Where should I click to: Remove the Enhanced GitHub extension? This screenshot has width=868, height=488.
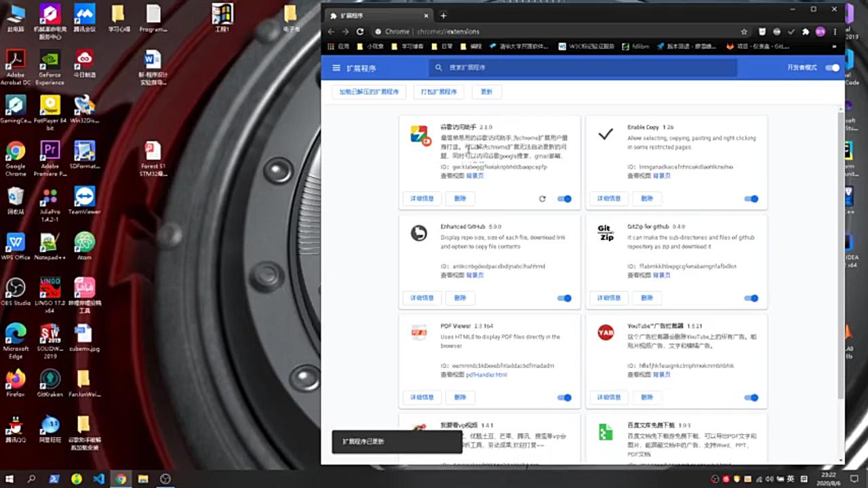(460, 298)
